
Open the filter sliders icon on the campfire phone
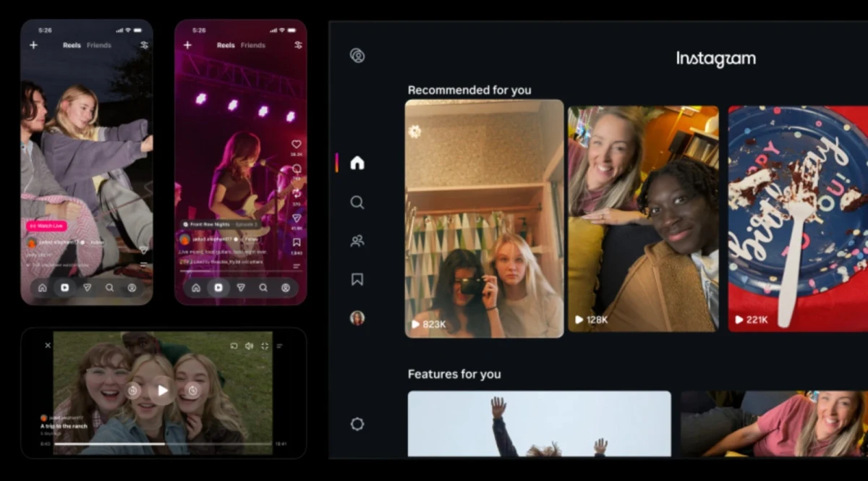click(144, 45)
